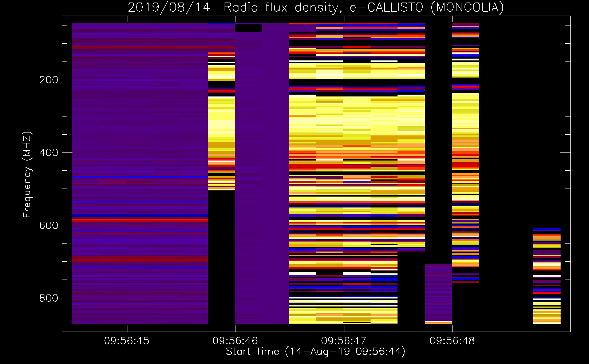
Task: Click the date '2019/08/14' in the title
Action: pos(169,7)
